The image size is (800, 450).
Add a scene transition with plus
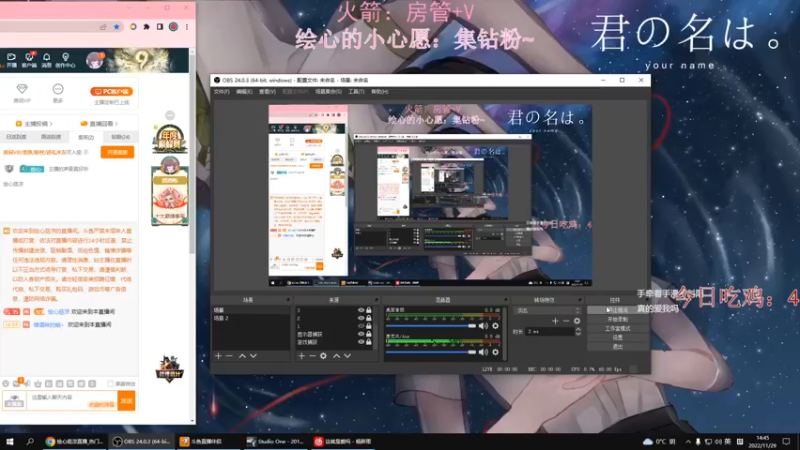point(555,321)
